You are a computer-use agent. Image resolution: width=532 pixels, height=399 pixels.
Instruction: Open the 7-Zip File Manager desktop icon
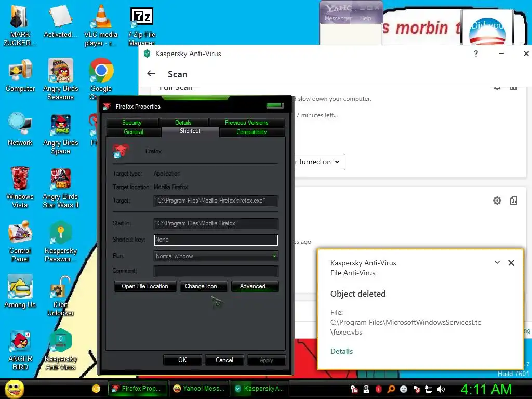click(141, 25)
